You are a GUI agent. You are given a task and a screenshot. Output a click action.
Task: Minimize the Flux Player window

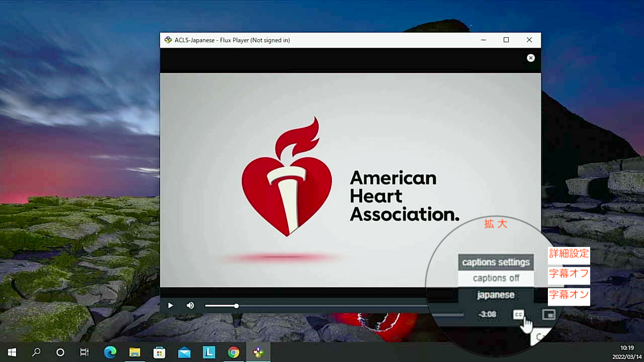click(x=484, y=40)
